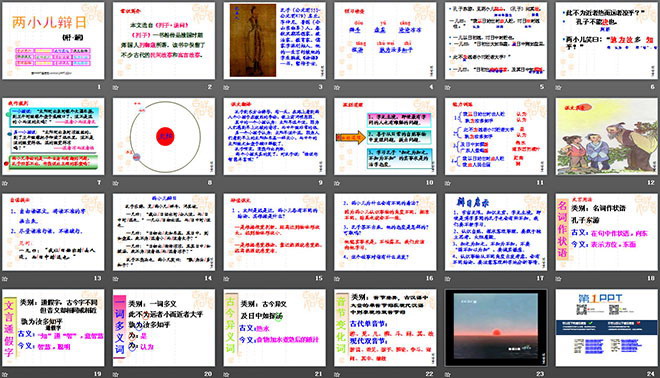Click the star icon under slide 10
The image size is (660, 378).
337,183
